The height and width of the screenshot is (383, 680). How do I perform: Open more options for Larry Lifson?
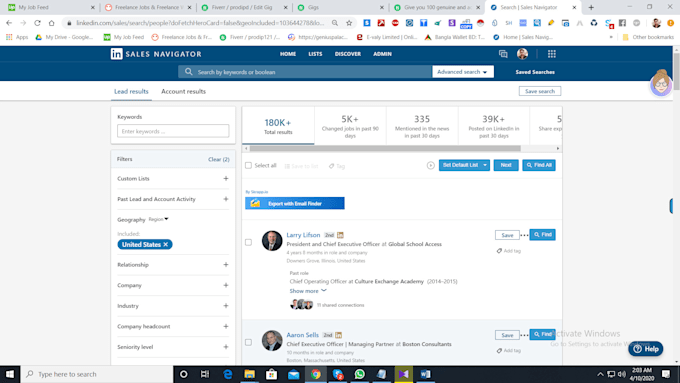click(524, 235)
